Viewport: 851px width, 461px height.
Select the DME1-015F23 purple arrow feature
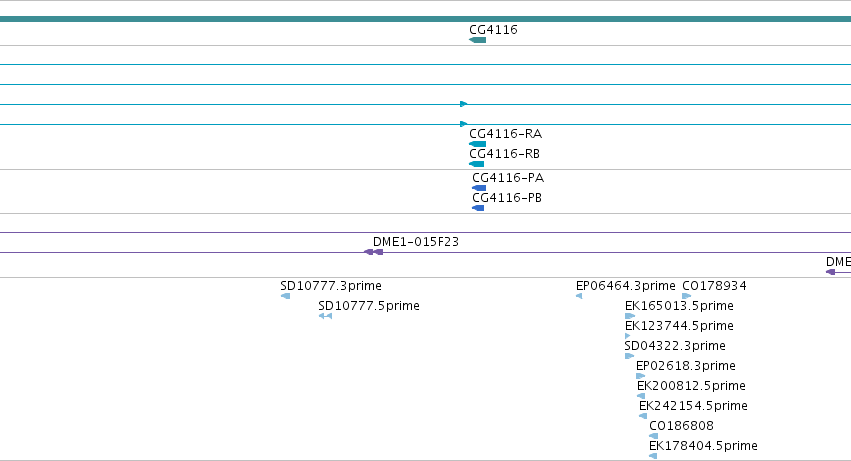[373, 252]
